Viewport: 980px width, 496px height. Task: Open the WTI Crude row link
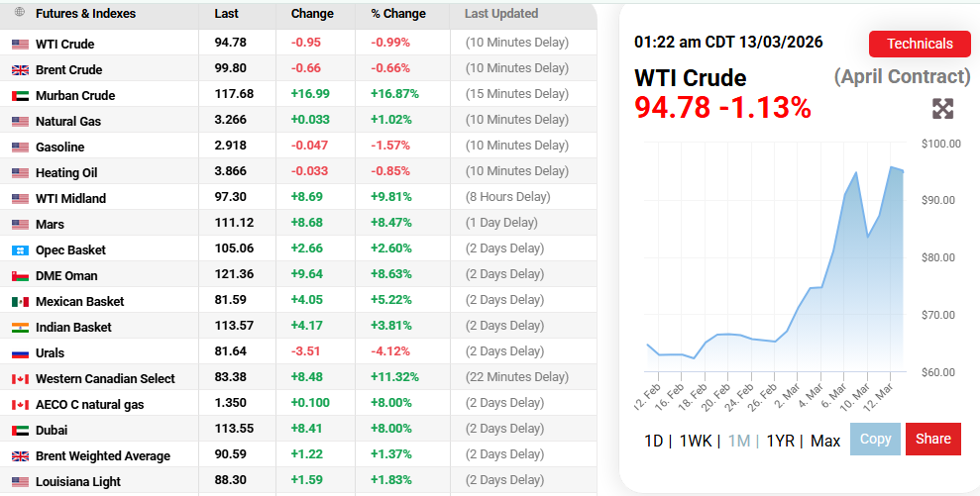(65, 45)
